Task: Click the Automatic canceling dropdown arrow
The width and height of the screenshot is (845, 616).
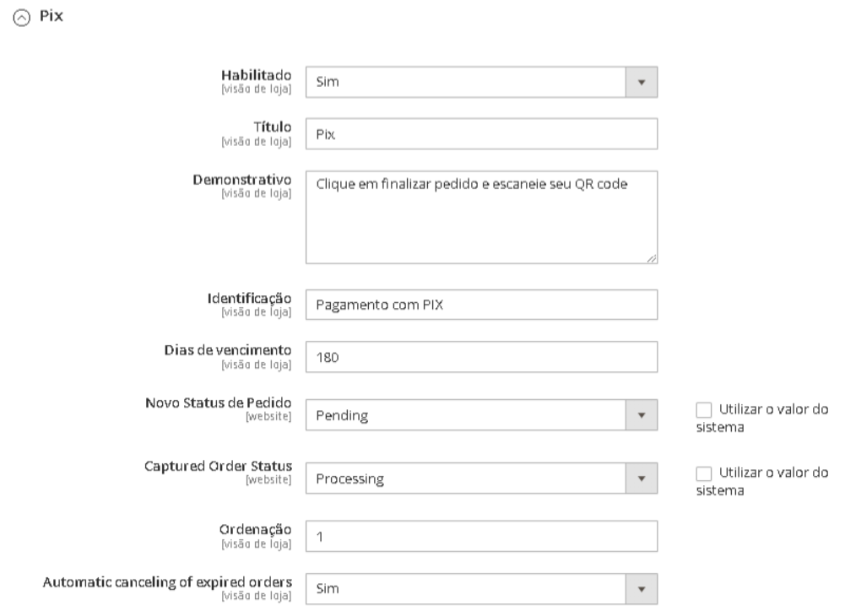Action: (641, 589)
